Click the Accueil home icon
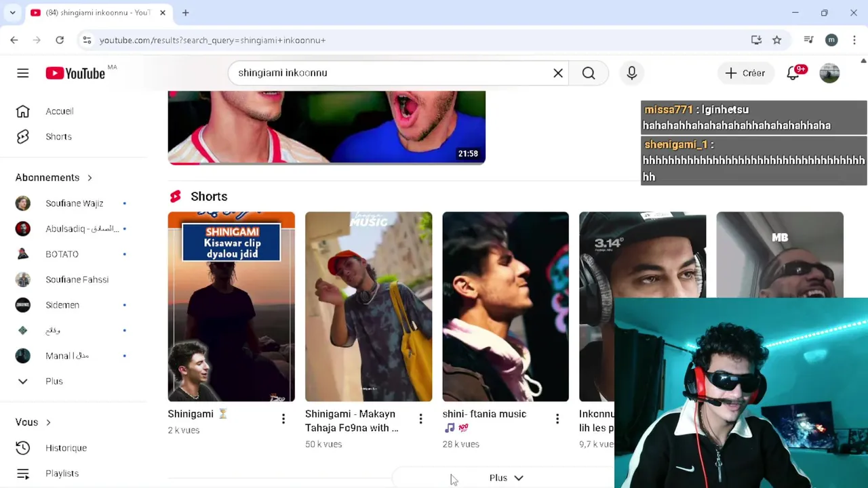 [22, 111]
